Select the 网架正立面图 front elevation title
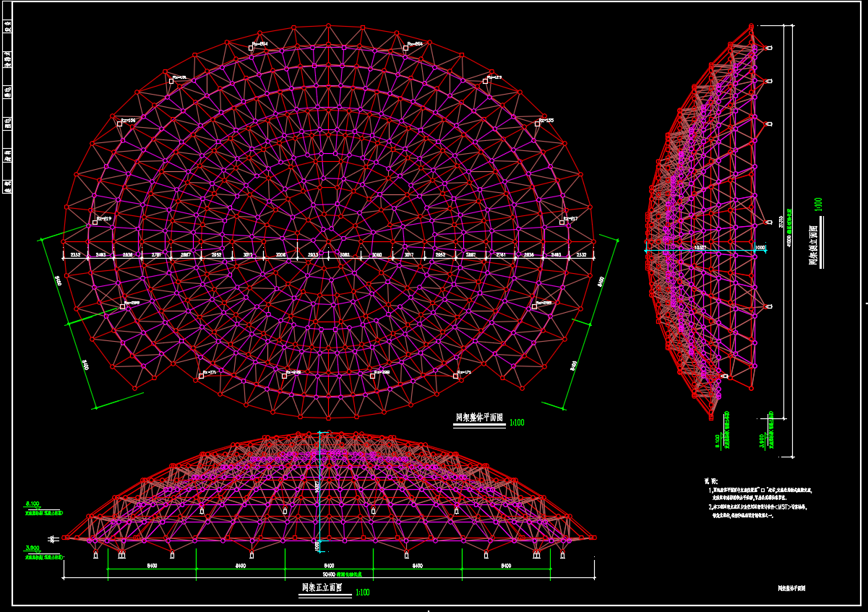The image size is (868, 612). (322, 587)
